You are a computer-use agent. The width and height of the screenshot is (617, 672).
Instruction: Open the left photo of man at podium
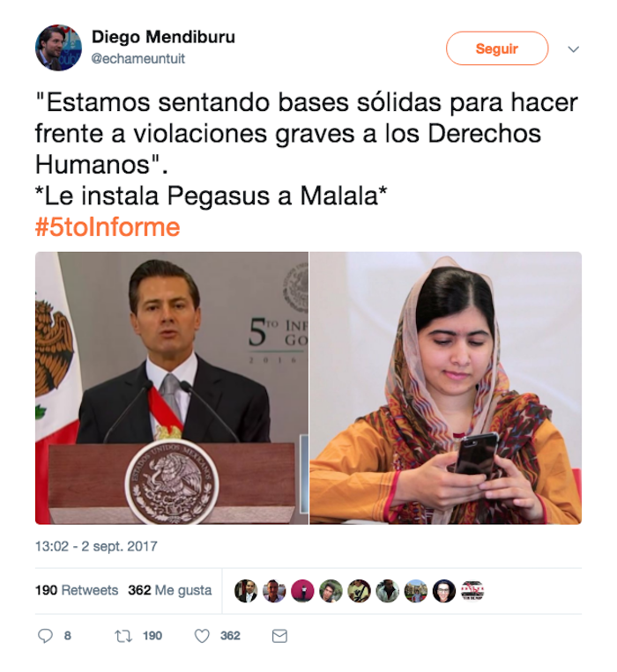172,388
